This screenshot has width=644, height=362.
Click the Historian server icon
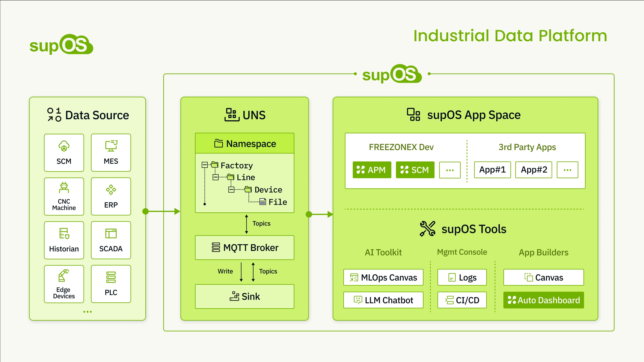[64, 233]
